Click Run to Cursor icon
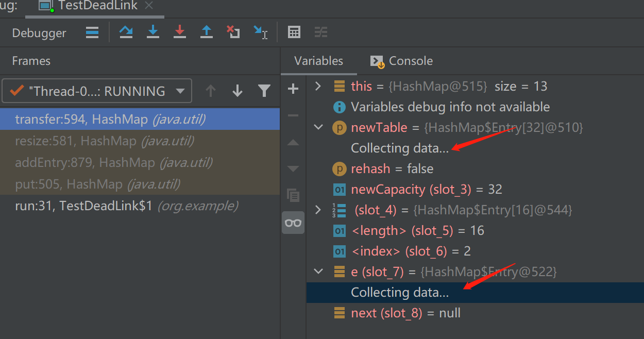 coord(261,32)
